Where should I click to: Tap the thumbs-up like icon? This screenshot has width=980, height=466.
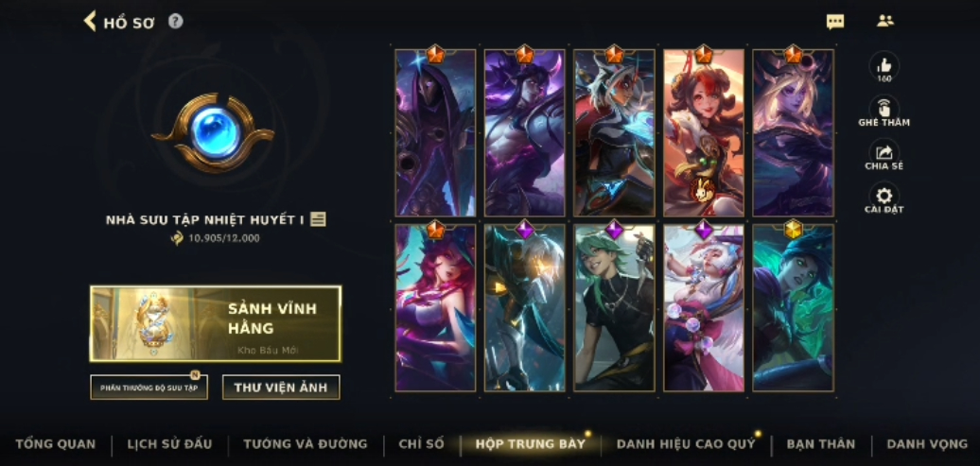click(884, 65)
